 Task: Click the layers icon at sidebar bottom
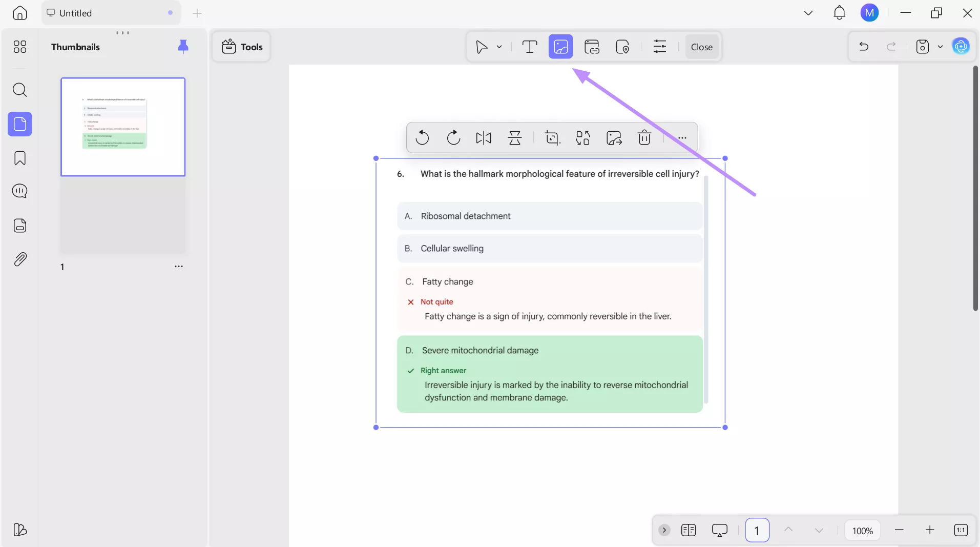tap(20, 530)
